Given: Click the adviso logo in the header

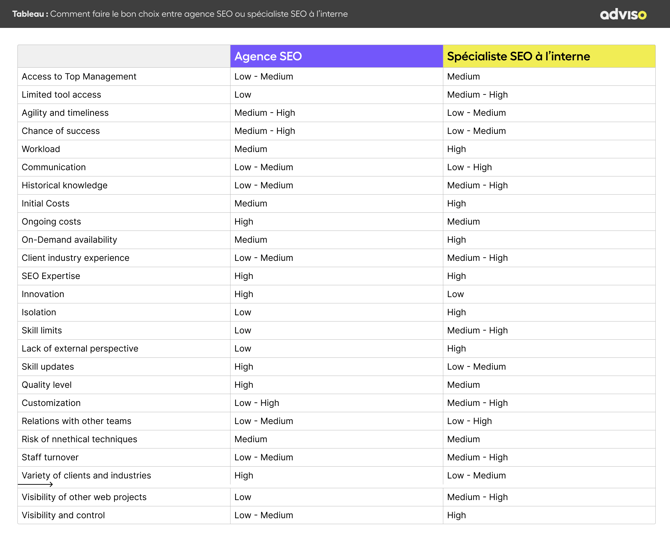Looking at the screenshot, I should click(622, 14).
